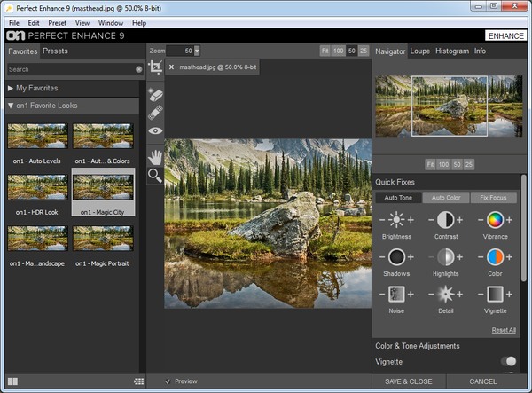
Task: Click the Noise icon
Action: pos(396,294)
